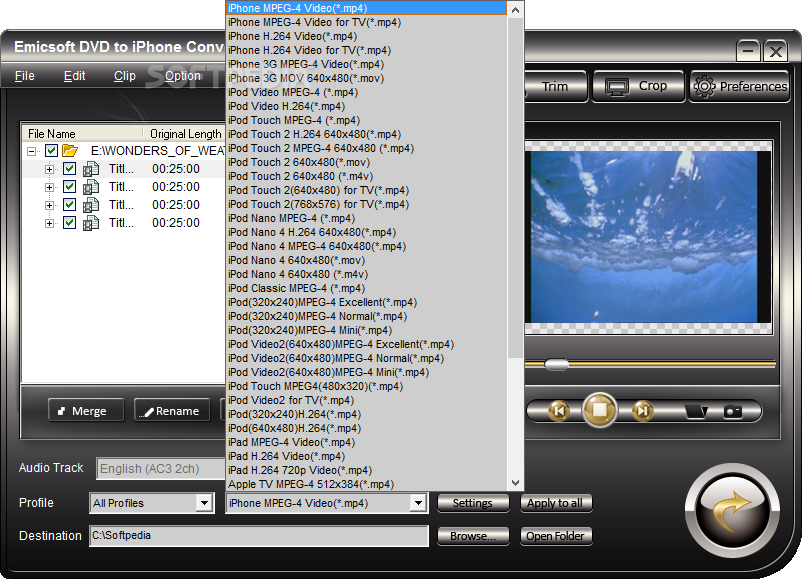802x579 pixels.
Task: Expand the first title tree node
Action: point(50,169)
